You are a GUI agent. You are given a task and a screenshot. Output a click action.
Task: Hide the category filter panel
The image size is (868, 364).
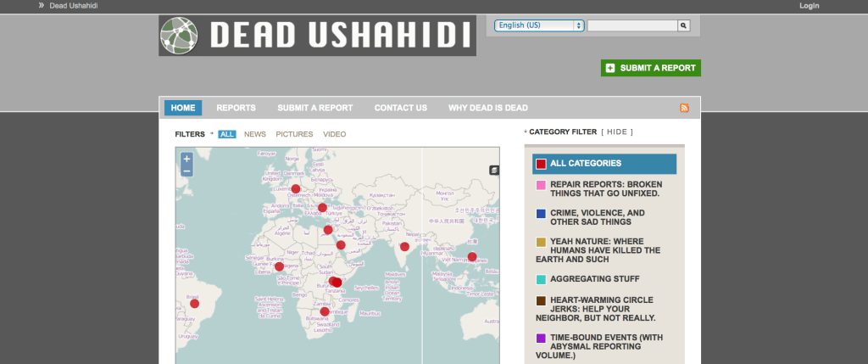[616, 132]
